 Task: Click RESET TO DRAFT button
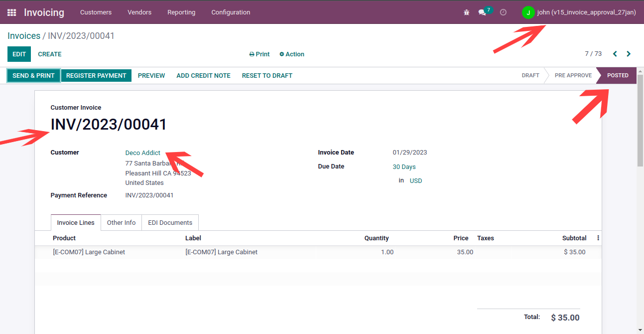click(x=267, y=76)
